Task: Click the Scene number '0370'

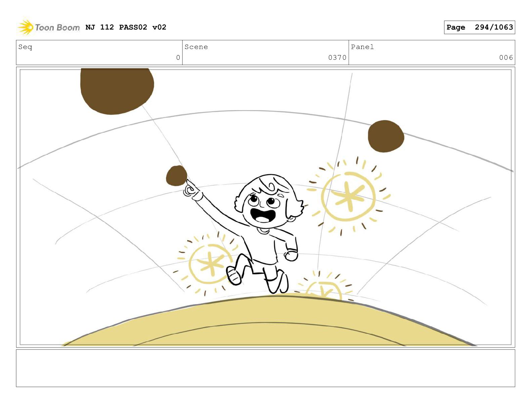Action: (x=337, y=58)
